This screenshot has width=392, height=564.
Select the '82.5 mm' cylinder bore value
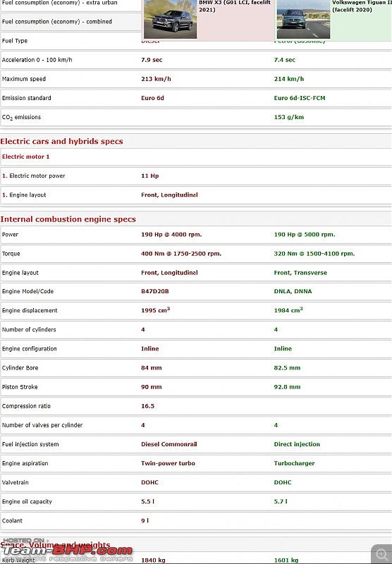(x=287, y=368)
